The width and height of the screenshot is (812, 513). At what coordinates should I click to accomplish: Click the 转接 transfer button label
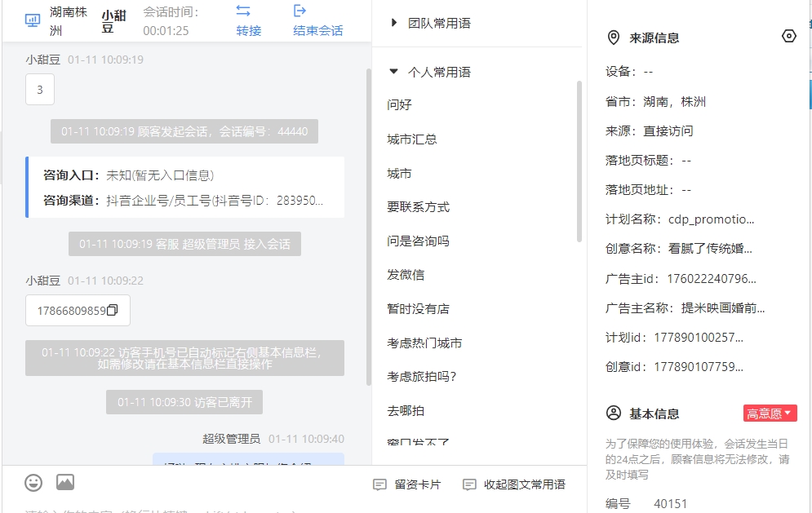tap(249, 30)
